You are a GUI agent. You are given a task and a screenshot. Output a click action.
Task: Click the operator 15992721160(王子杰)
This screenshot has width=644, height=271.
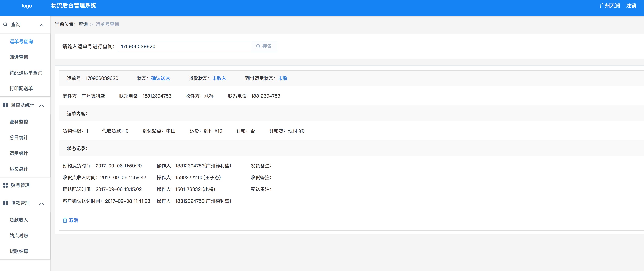coord(198,177)
